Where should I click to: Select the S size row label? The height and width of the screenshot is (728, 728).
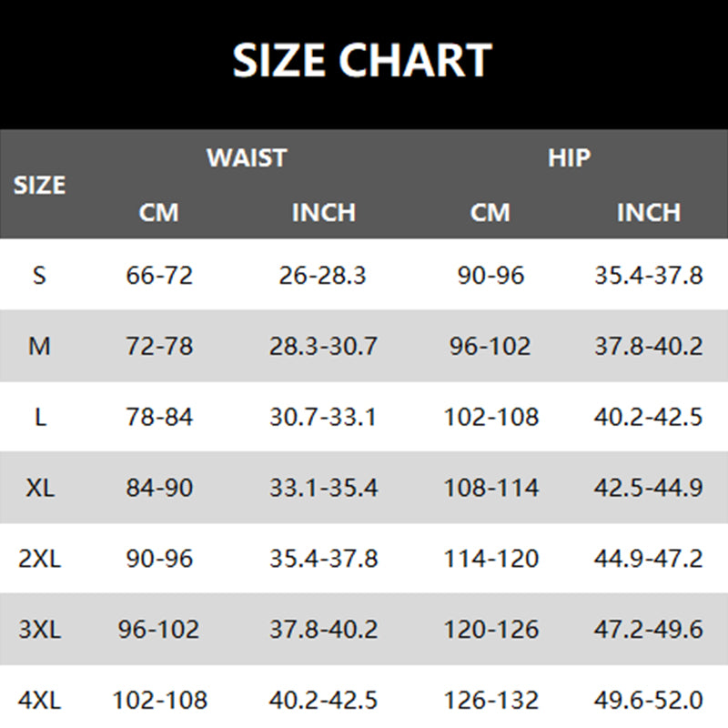[39, 275]
